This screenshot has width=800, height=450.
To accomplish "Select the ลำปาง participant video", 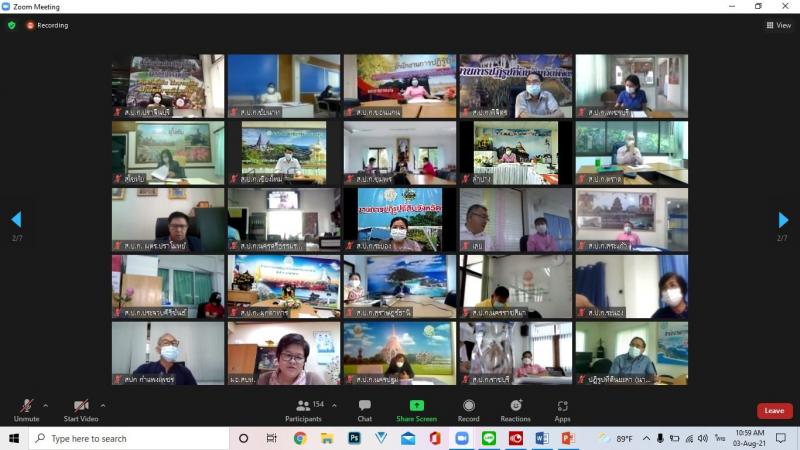I will (x=516, y=153).
